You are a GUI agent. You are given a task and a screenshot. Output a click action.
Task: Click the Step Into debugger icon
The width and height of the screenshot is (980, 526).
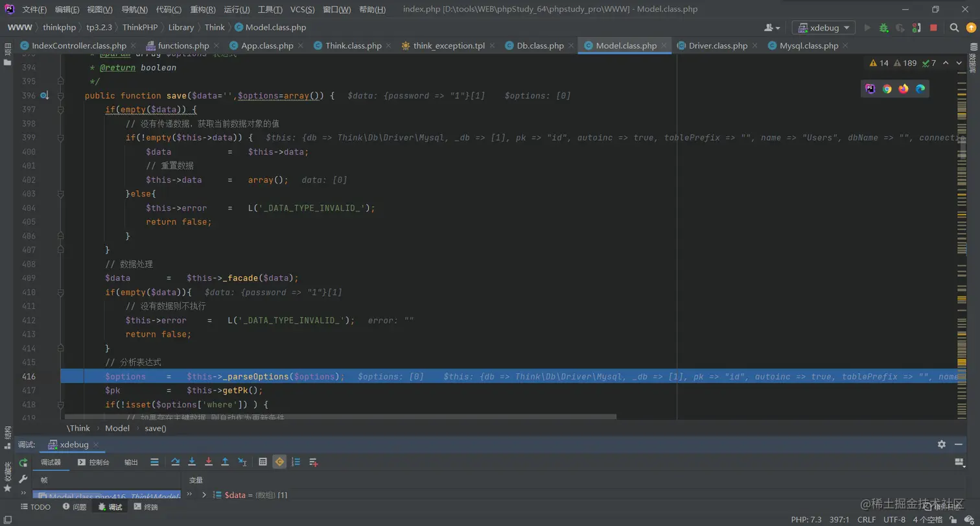pyautogui.click(x=192, y=462)
